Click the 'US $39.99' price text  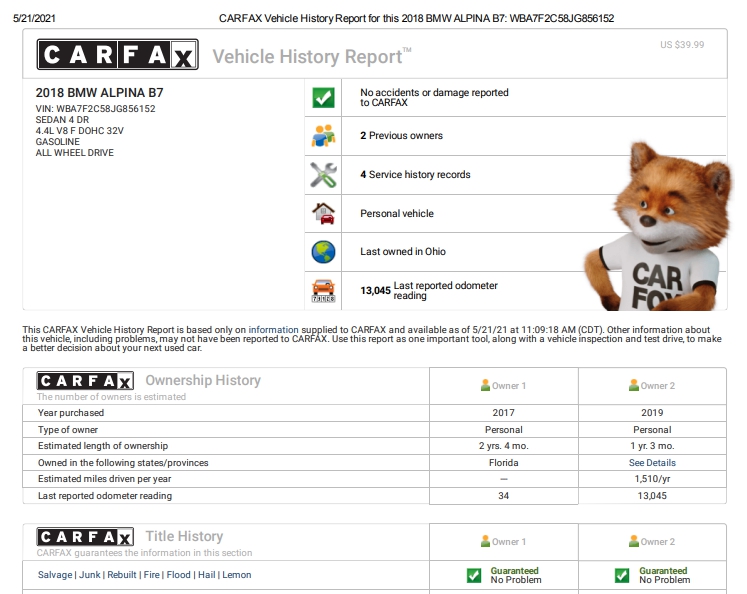tap(682, 45)
